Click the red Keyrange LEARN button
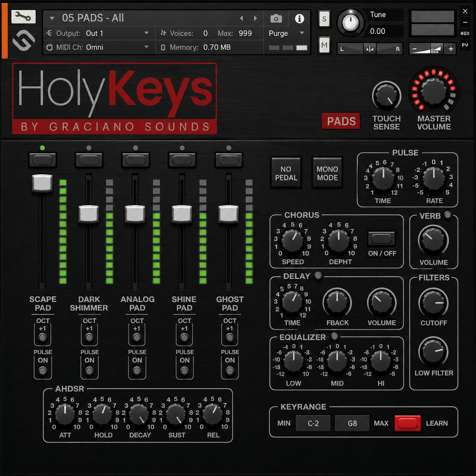476x476 pixels. 408,423
